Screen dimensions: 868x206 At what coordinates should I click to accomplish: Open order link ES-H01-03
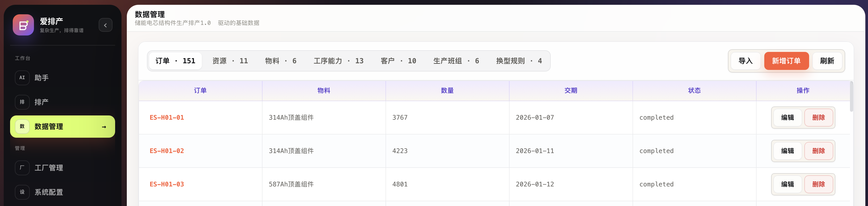(x=167, y=184)
